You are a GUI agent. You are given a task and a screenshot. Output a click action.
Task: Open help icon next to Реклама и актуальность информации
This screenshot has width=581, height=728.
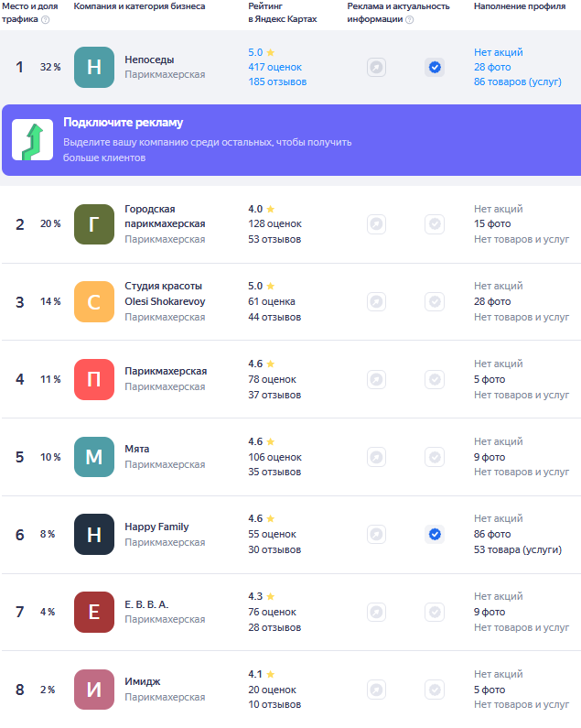point(410,19)
